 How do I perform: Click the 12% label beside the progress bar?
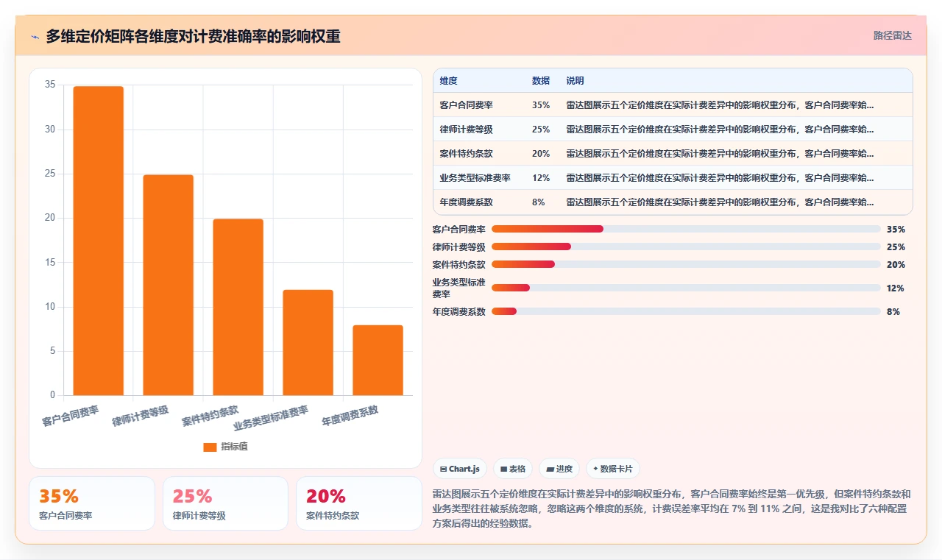tap(895, 288)
